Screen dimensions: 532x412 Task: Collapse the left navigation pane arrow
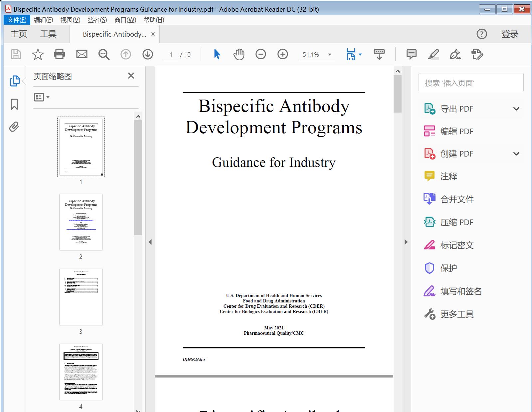pos(150,242)
